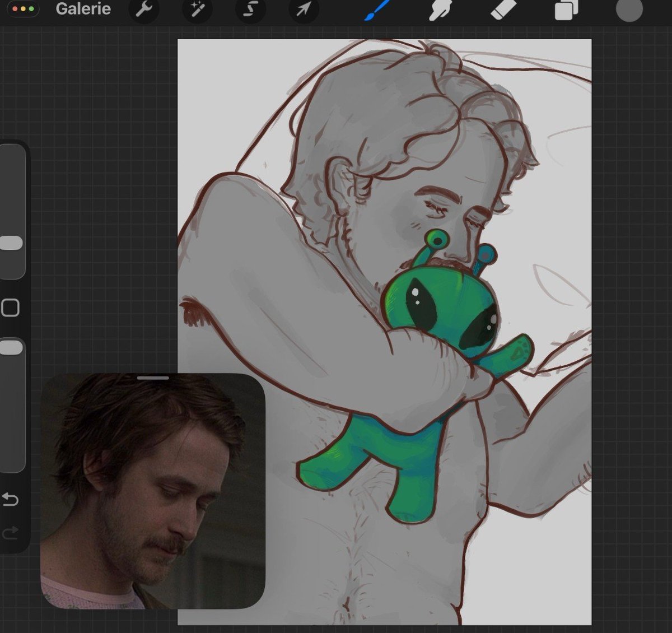Open the Actions wrench menu

click(143, 10)
